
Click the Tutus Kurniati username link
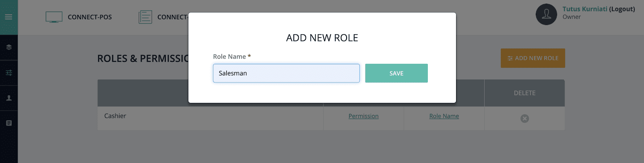[x=584, y=9]
